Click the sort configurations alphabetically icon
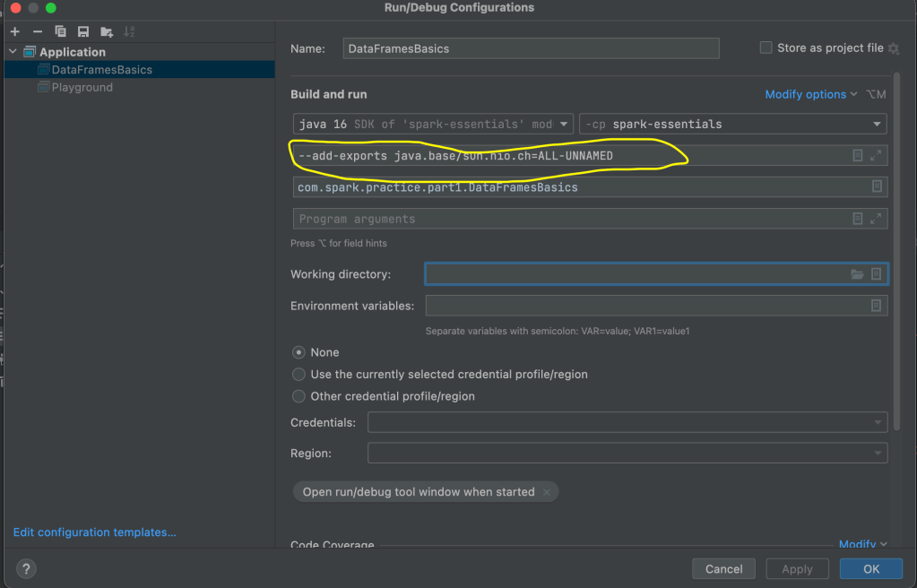Image resolution: width=917 pixels, height=588 pixels. (x=129, y=31)
